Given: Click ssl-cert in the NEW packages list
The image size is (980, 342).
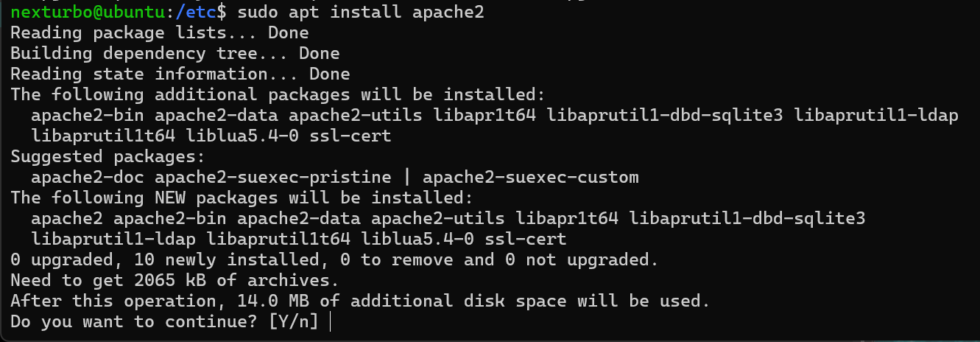Looking at the screenshot, I should pos(526,240).
